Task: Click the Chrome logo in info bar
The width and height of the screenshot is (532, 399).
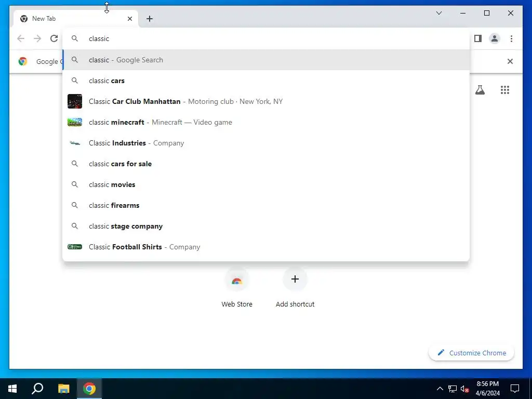Action: click(x=23, y=61)
